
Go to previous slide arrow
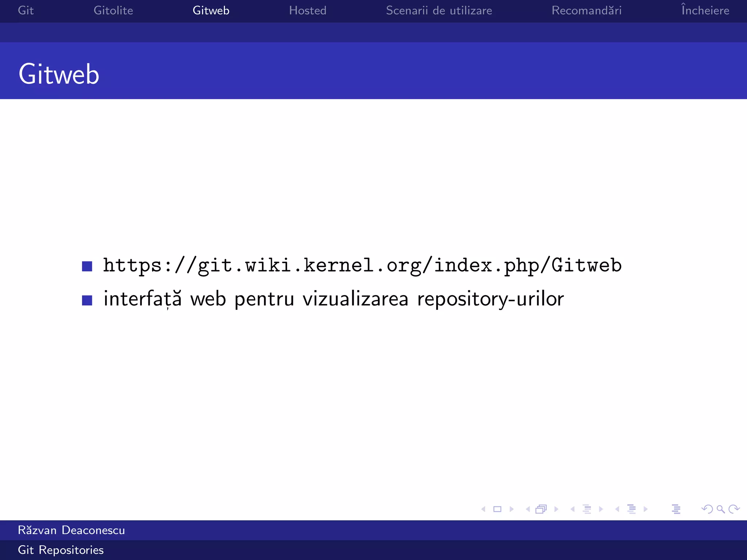(x=483, y=509)
